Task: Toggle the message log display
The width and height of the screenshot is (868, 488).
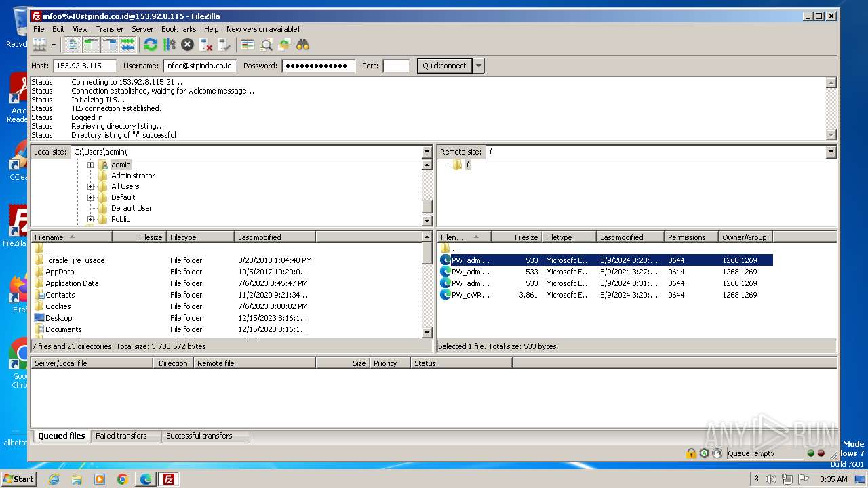Action: point(73,45)
